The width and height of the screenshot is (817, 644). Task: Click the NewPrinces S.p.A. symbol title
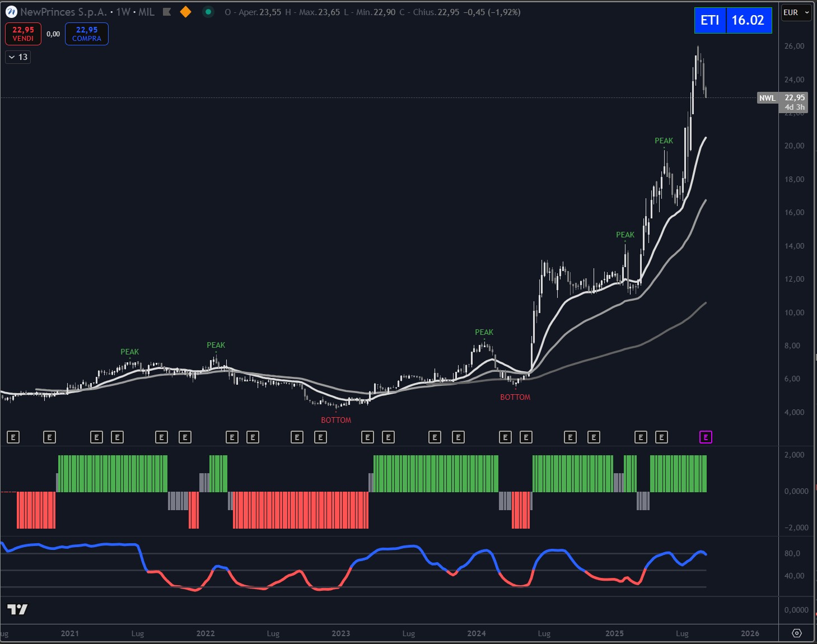[x=63, y=12]
